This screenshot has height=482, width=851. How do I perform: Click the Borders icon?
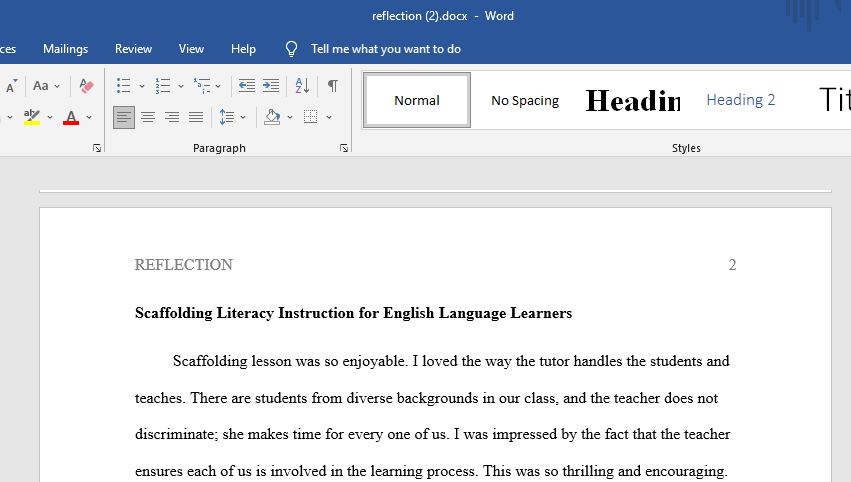(310, 117)
